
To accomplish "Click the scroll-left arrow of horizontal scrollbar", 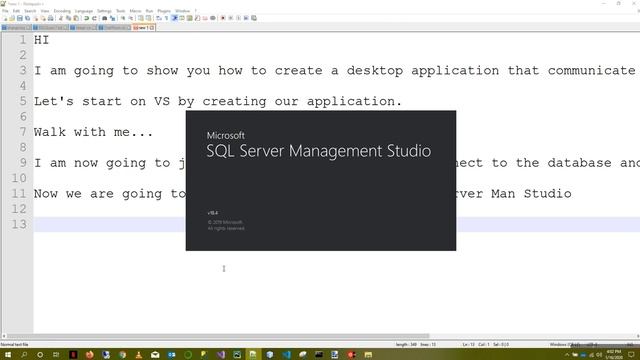I will [x=4, y=336].
